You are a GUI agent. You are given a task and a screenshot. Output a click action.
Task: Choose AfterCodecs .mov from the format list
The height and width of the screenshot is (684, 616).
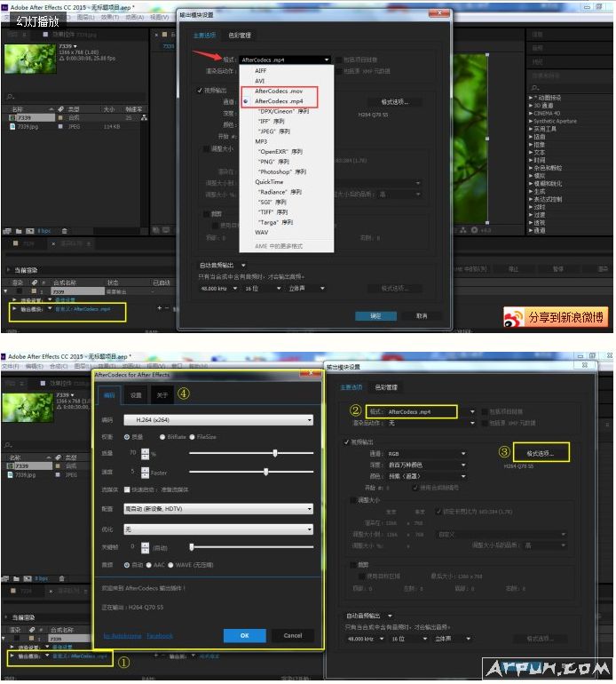pos(279,91)
